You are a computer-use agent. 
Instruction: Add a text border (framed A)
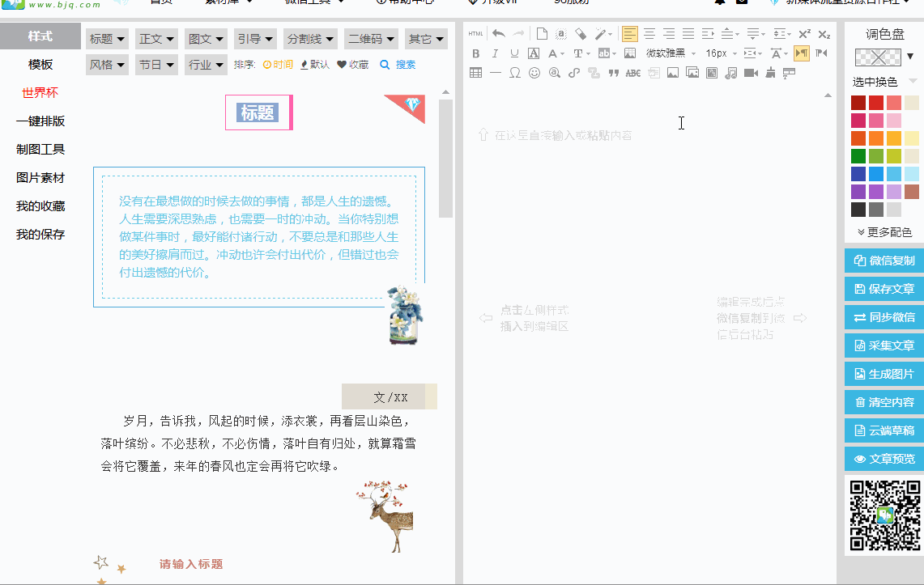pos(534,53)
